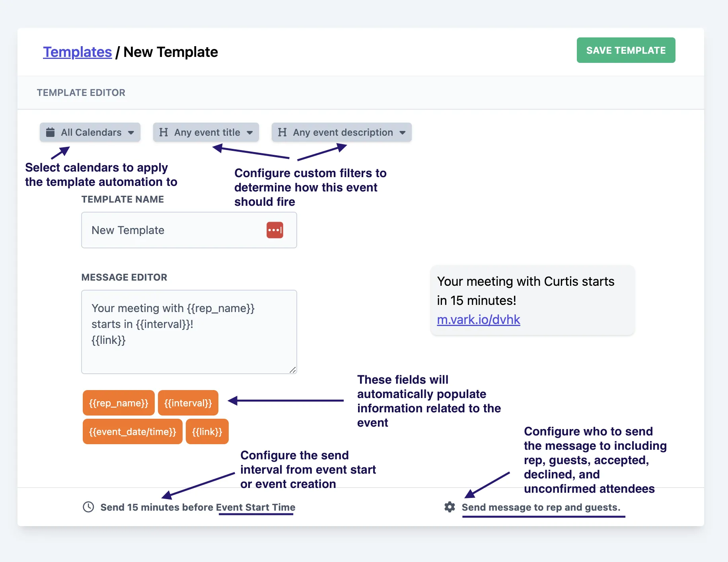Change the Event Start Time send setting
The image size is (728, 562).
256,507
